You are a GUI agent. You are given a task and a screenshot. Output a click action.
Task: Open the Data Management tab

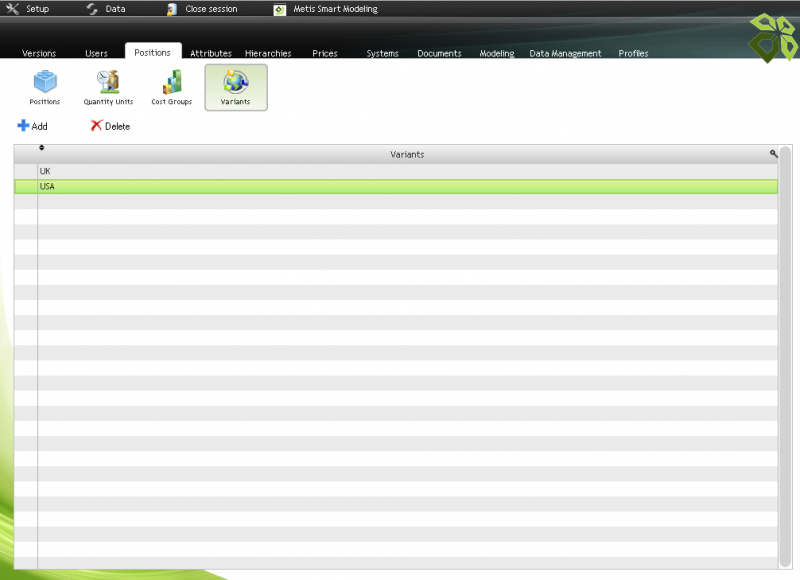pos(565,53)
